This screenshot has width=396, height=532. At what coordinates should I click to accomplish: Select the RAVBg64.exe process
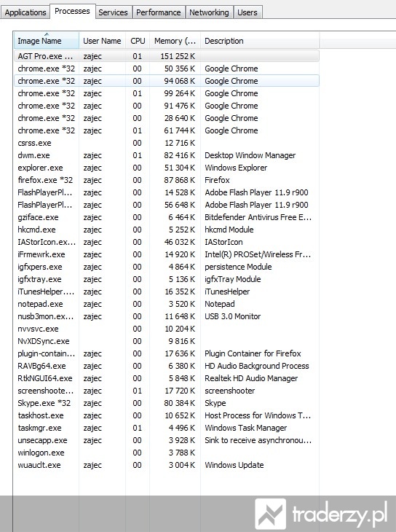(x=167, y=366)
